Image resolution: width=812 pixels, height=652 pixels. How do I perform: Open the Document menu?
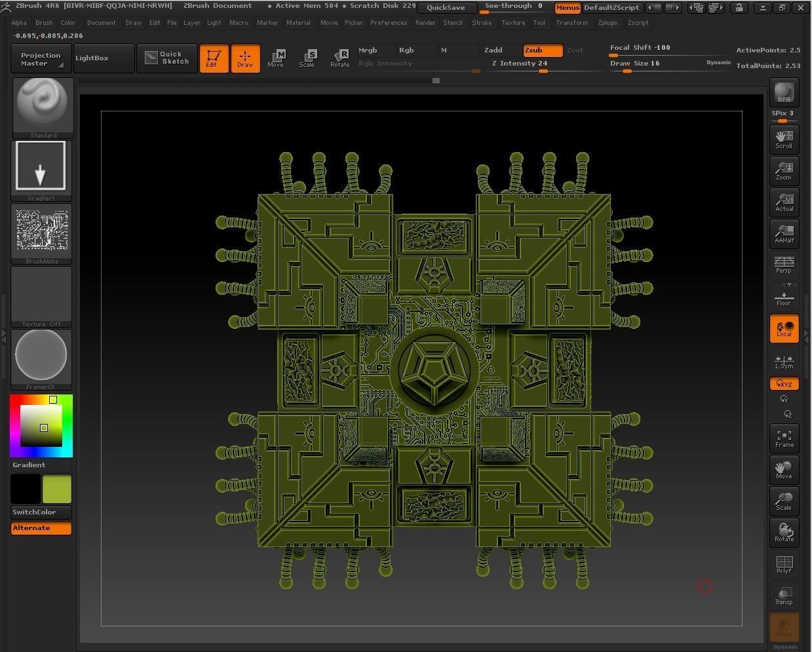coord(101,23)
